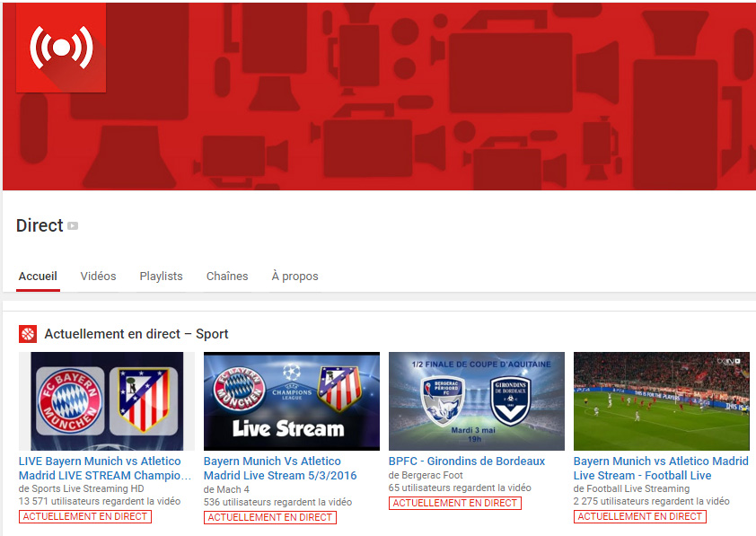Image resolution: width=756 pixels, height=536 pixels.
Task: Open the Champions League Live Stream thumbnail
Action: 292,401
